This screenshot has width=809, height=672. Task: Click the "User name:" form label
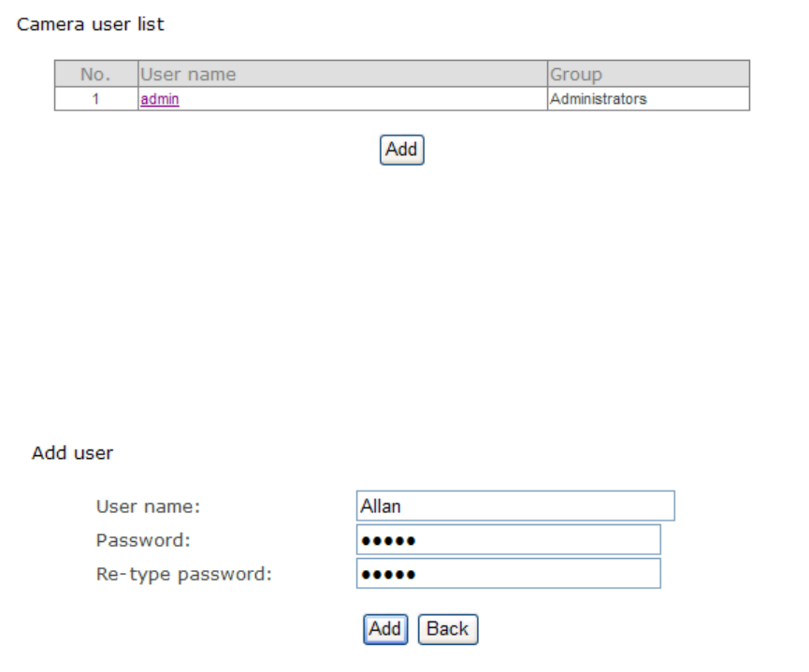(x=148, y=507)
